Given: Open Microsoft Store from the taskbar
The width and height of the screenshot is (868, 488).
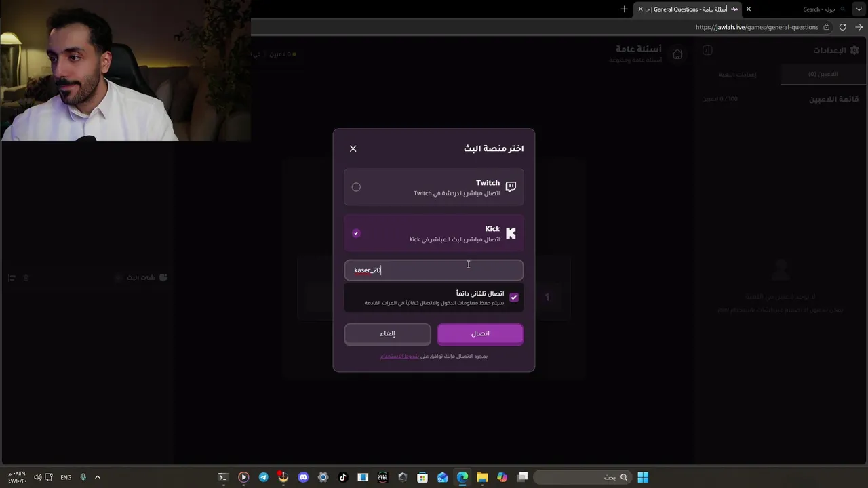Looking at the screenshot, I should 422,477.
